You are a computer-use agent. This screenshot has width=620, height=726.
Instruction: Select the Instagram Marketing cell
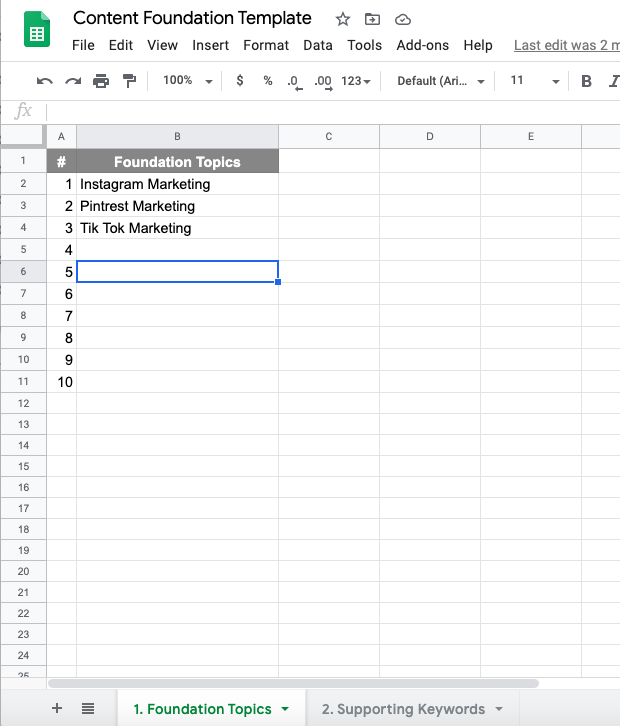pyautogui.click(x=177, y=184)
